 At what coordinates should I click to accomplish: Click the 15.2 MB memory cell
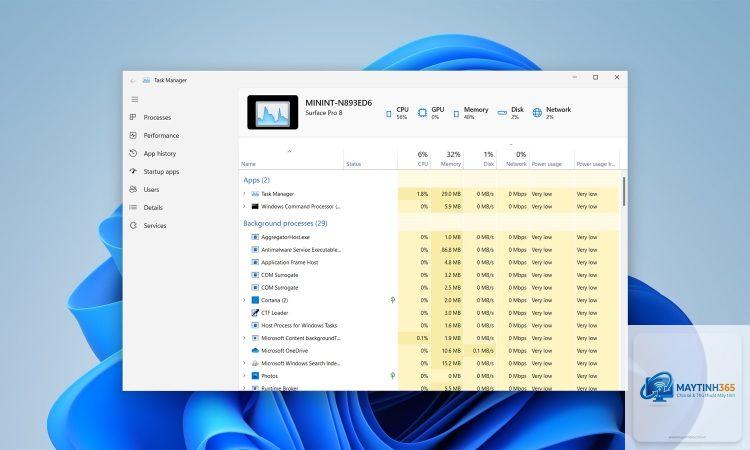coord(447,363)
